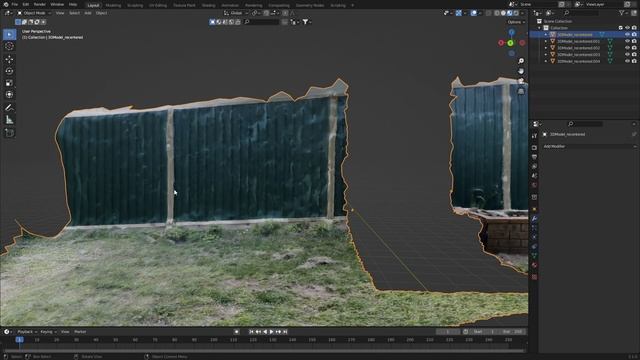The height and width of the screenshot is (360, 640).
Task: Select the Annotate tool
Action: [x=9, y=108]
